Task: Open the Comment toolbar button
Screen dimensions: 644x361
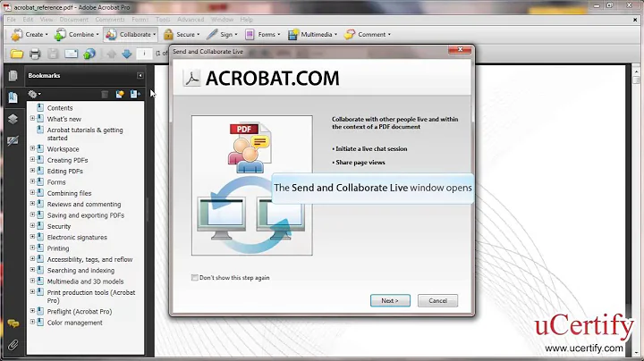Action: pos(368,35)
